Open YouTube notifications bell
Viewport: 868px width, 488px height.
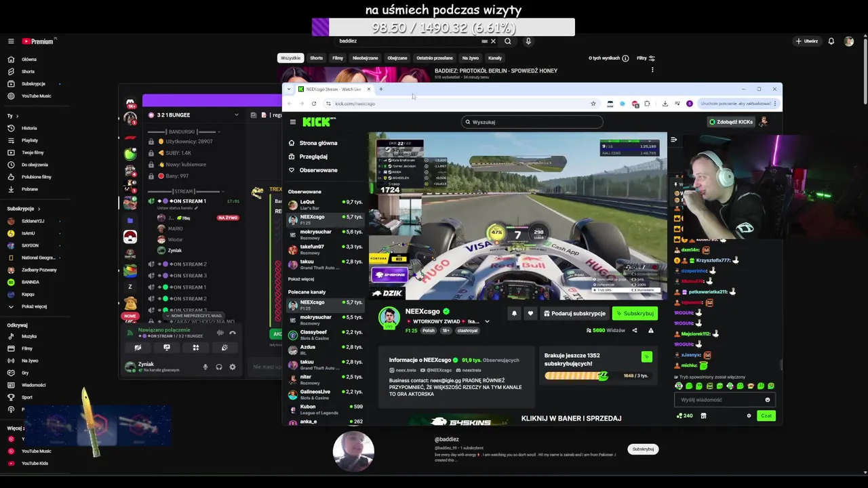point(831,41)
